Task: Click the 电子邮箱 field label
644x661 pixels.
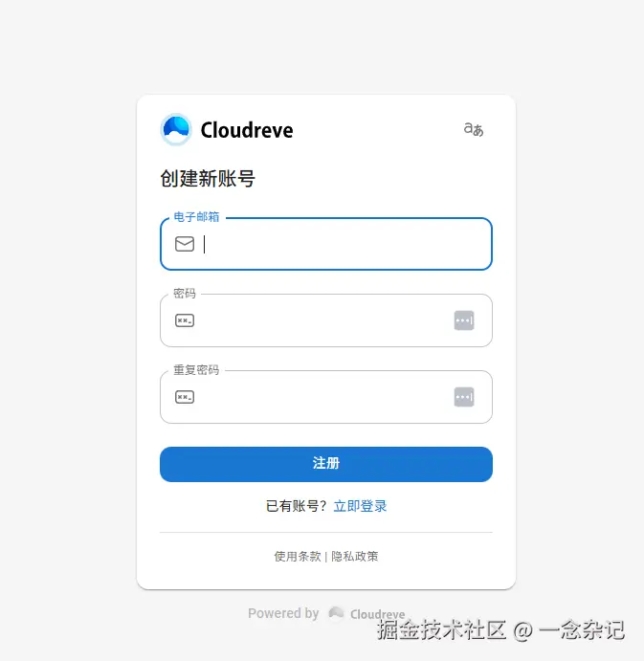Action: (196, 217)
